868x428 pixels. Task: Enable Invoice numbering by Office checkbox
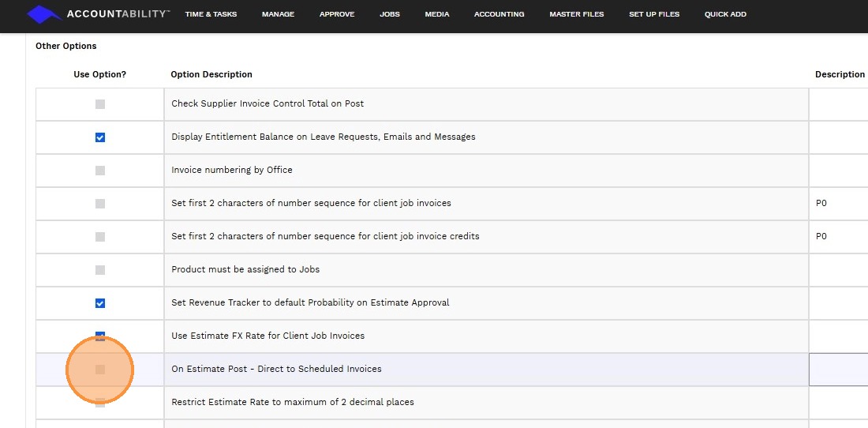100,171
